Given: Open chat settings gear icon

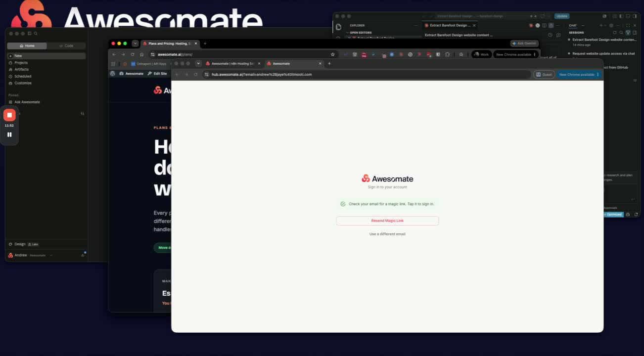Looking at the screenshot, I should click(611, 25).
